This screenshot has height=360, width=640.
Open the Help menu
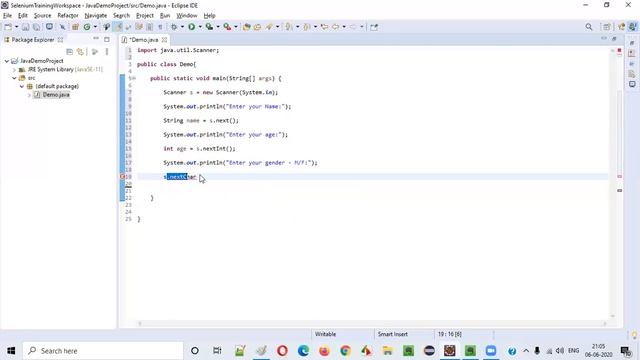tap(209, 16)
